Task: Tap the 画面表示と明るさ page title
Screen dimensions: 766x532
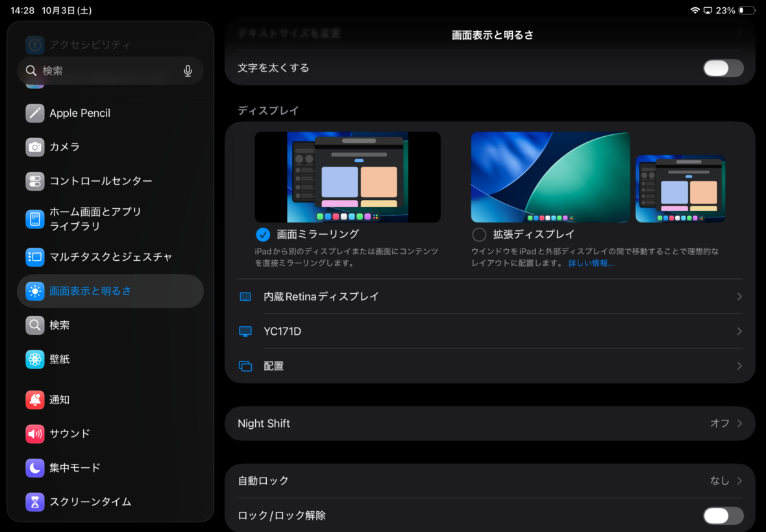Action: (x=493, y=35)
